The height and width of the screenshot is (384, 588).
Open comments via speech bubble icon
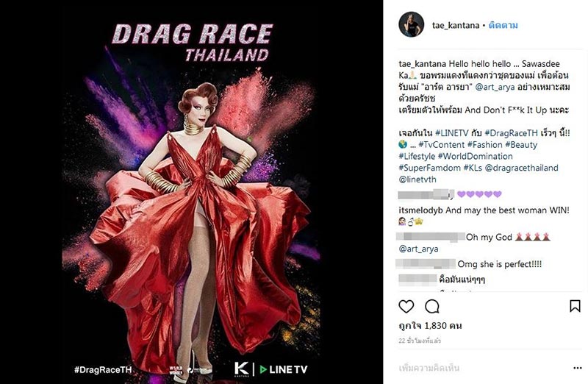click(432, 307)
